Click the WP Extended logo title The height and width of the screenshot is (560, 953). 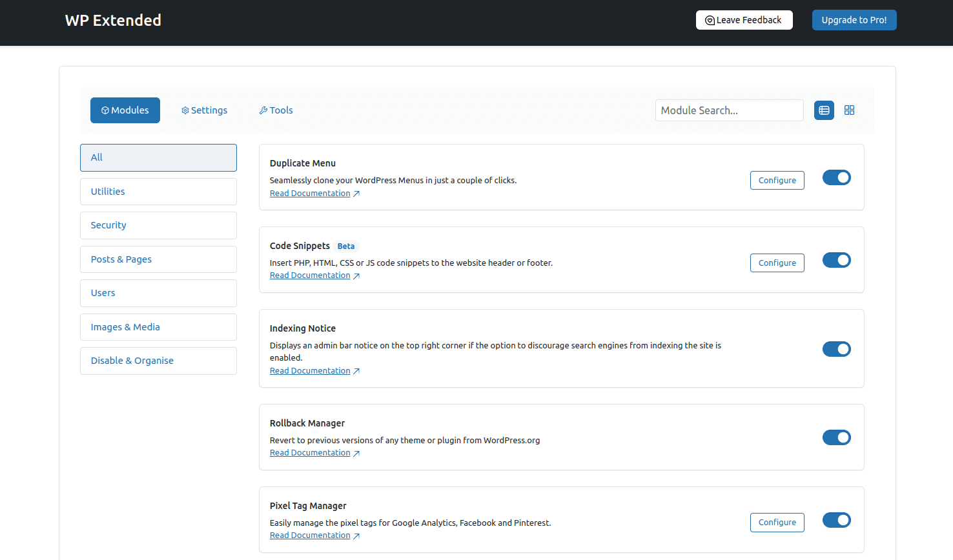tap(113, 21)
